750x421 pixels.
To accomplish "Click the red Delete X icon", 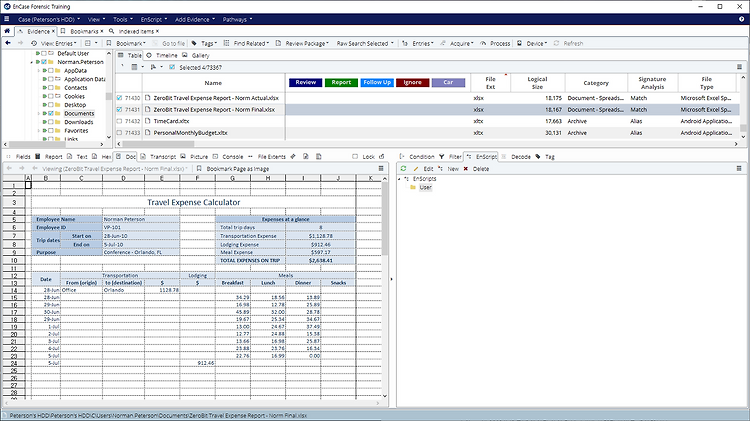I will pyautogui.click(x=466, y=169).
